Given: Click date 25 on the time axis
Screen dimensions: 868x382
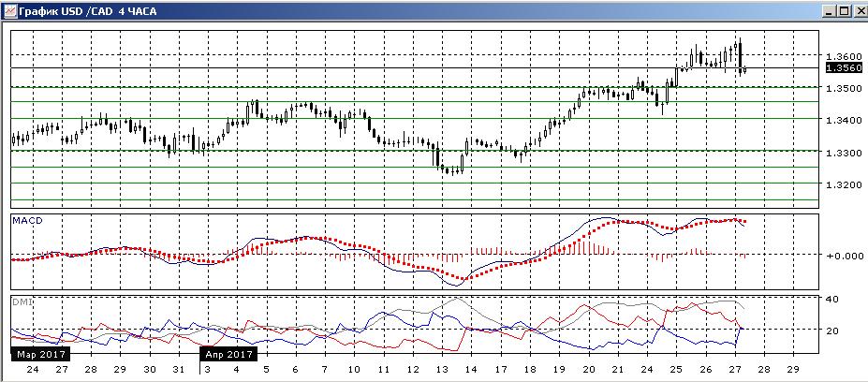Looking at the screenshot, I should pyautogui.click(x=675, y=369).
